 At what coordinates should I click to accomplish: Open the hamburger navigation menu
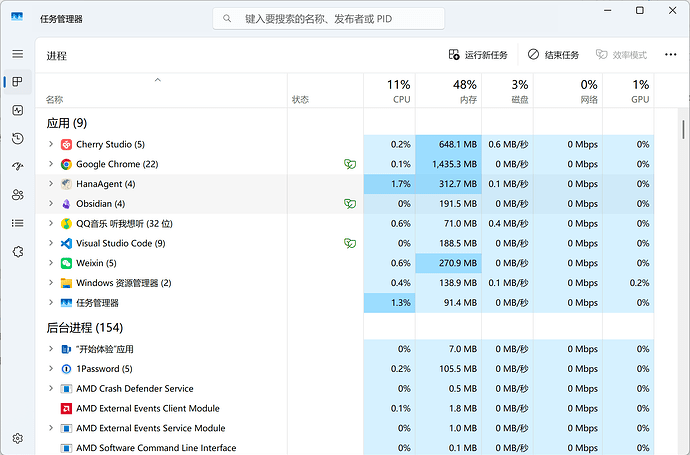point(18,54)
